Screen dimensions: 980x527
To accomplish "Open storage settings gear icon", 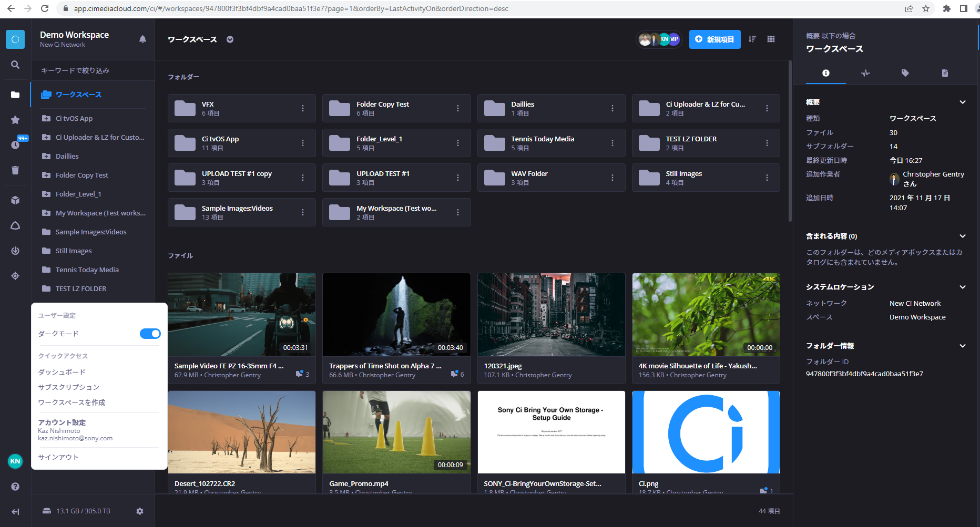I will tap(140, 511).
